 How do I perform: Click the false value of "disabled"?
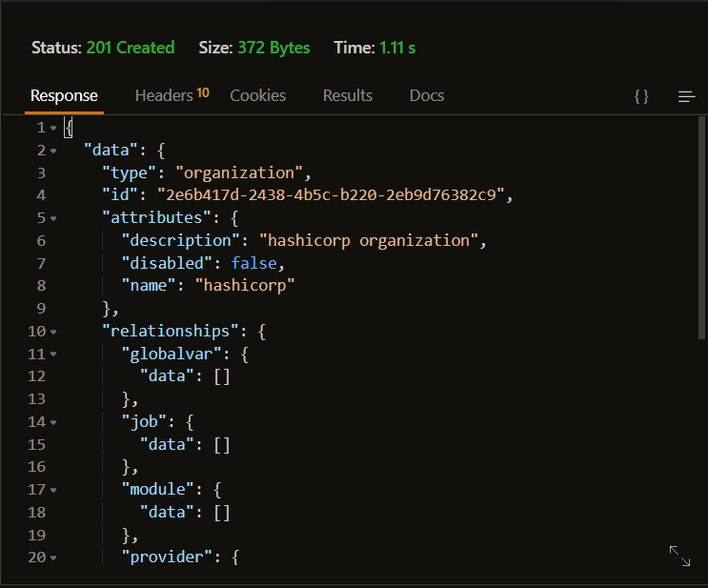(x=257, y=263)
